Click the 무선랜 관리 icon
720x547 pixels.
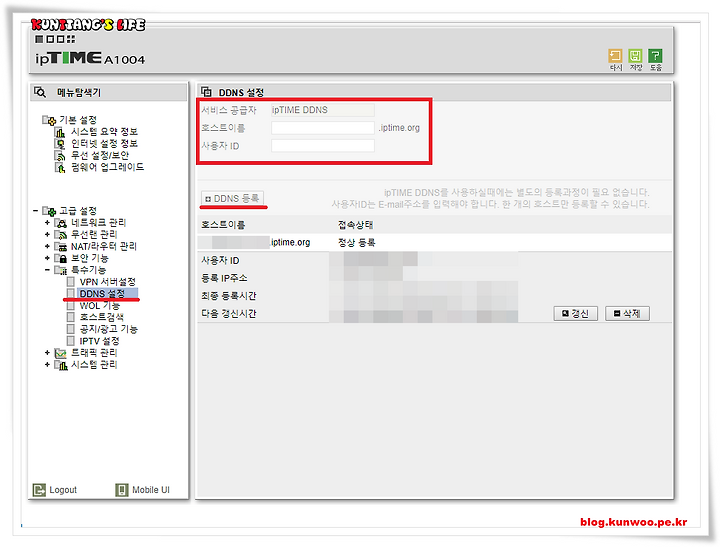click(x=61, y=235)
